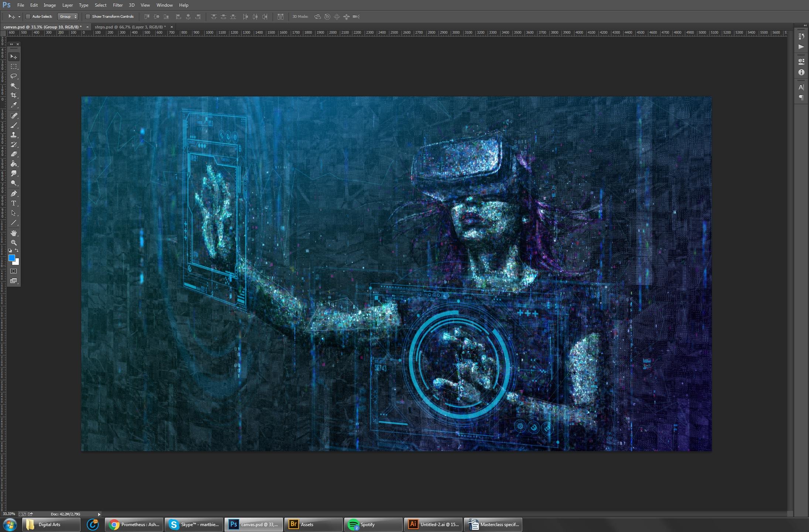Swap foreground and background colors
Screen dimensions: 809x532
pyautogui.click(x=17, y=250)
